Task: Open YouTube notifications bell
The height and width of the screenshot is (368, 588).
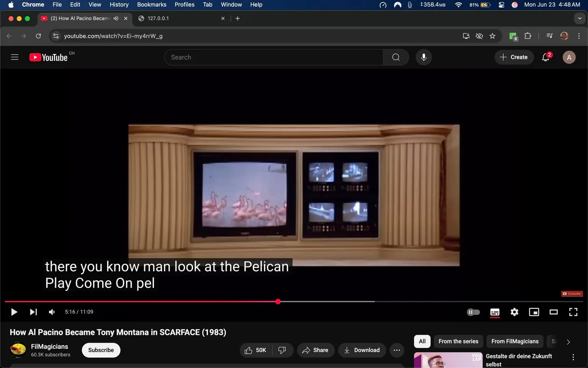Action: click(545, 57)
